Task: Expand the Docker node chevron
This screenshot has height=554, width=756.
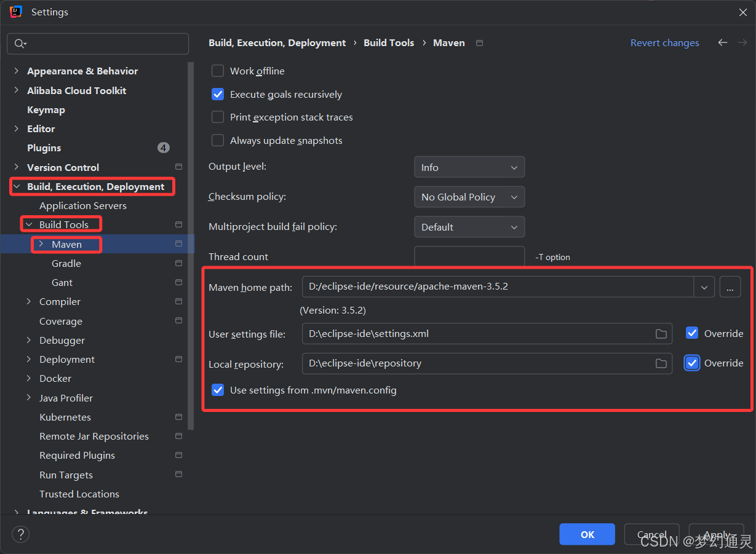Action: click(x=29, y=378)
